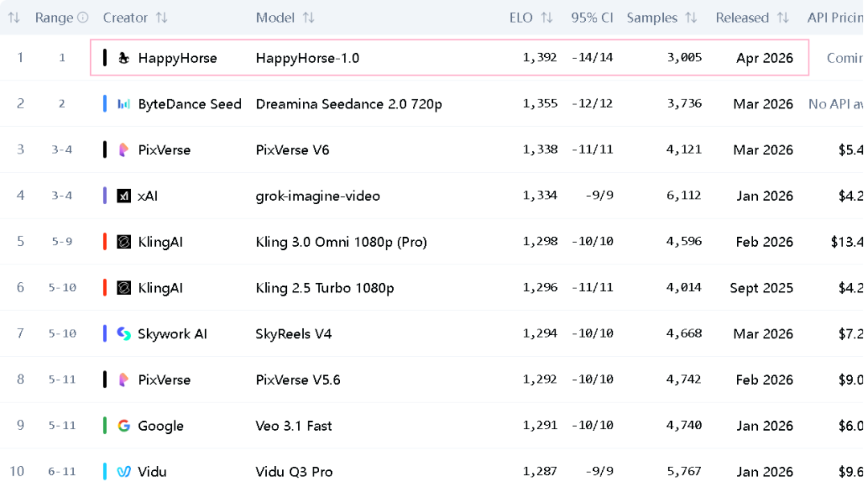The width and height of the screenshot is (868, 487).
Task: Open the ByteDance Seed creator name
Action: (190, 104)
